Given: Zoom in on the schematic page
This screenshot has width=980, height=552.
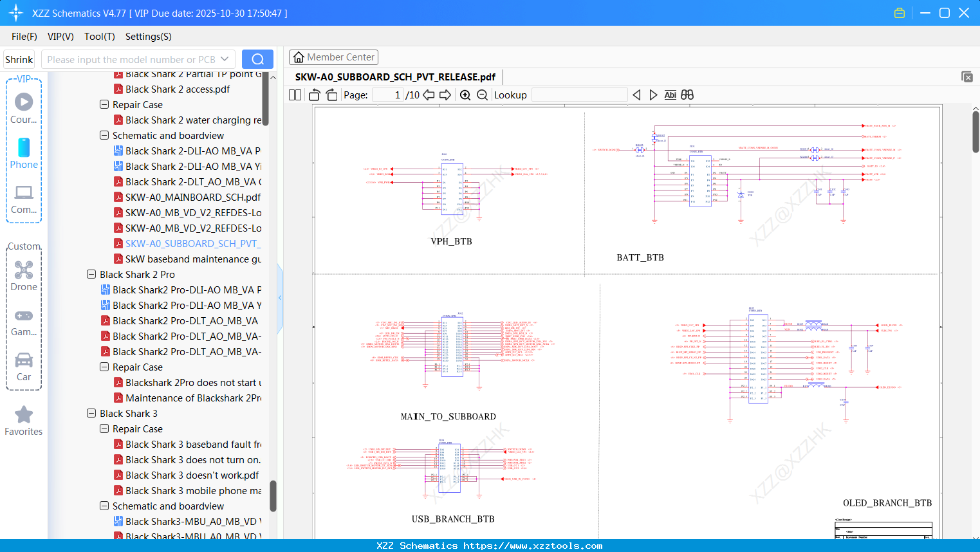Looking at the screenshot, I should tap(465, 95).
